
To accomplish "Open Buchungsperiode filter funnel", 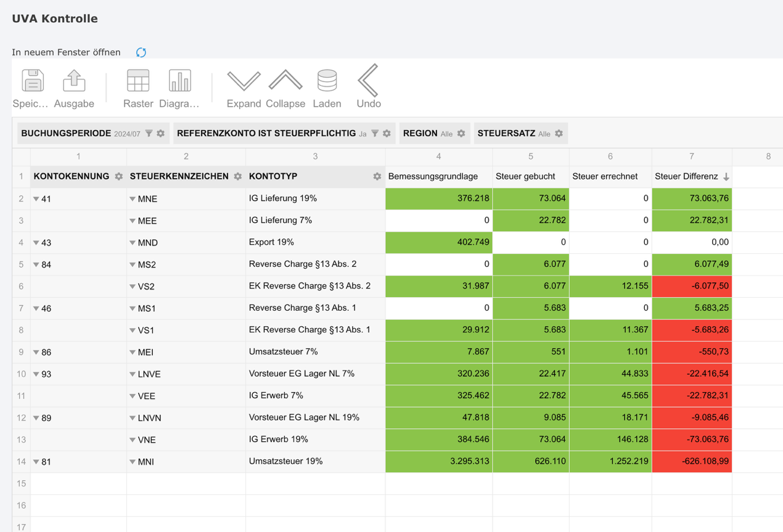I will coord(149,134).
